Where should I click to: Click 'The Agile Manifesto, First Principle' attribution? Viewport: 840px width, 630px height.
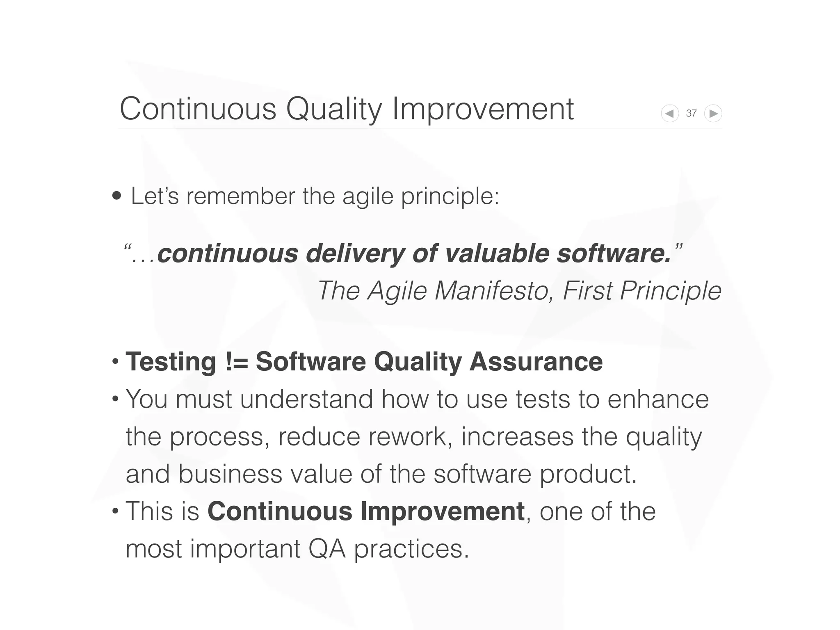(519, 290)
